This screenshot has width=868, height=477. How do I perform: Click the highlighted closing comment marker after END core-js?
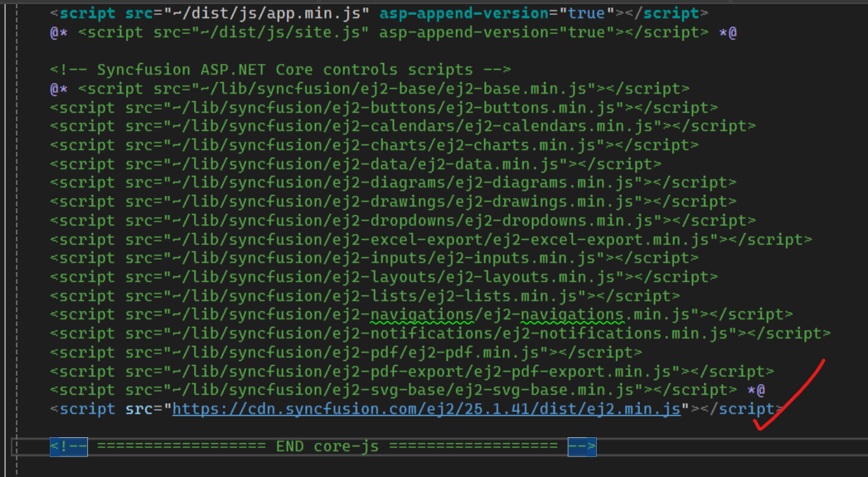click(x=582, y=446)
